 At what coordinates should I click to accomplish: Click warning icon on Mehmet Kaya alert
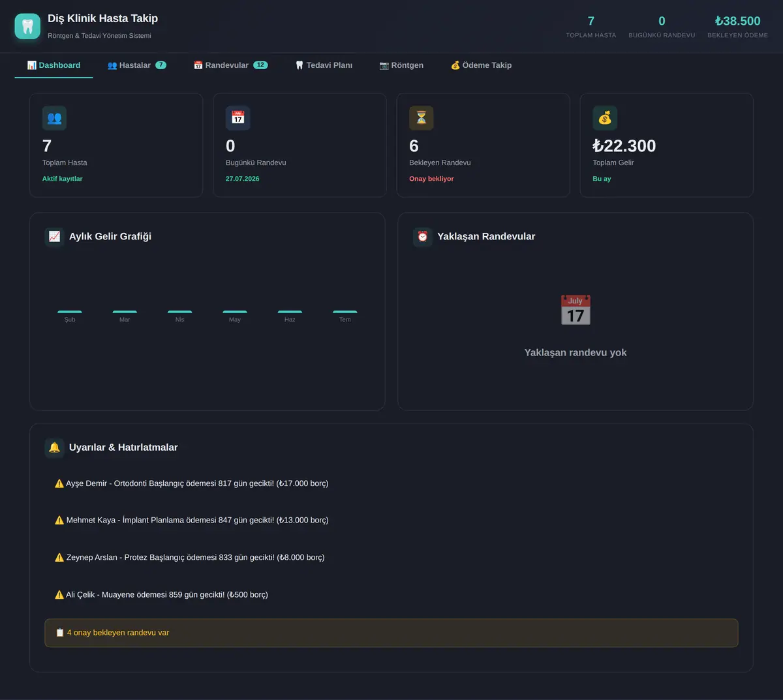pyautogui.click(x=59, y=520)
